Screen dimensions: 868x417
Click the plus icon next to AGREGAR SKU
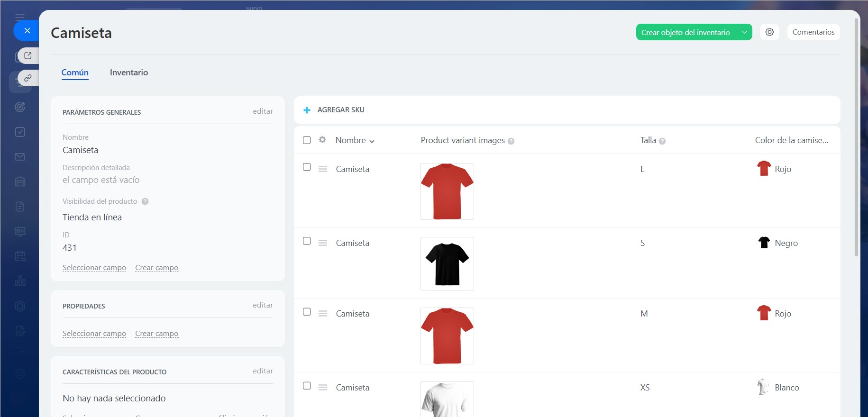coord(307,110)
